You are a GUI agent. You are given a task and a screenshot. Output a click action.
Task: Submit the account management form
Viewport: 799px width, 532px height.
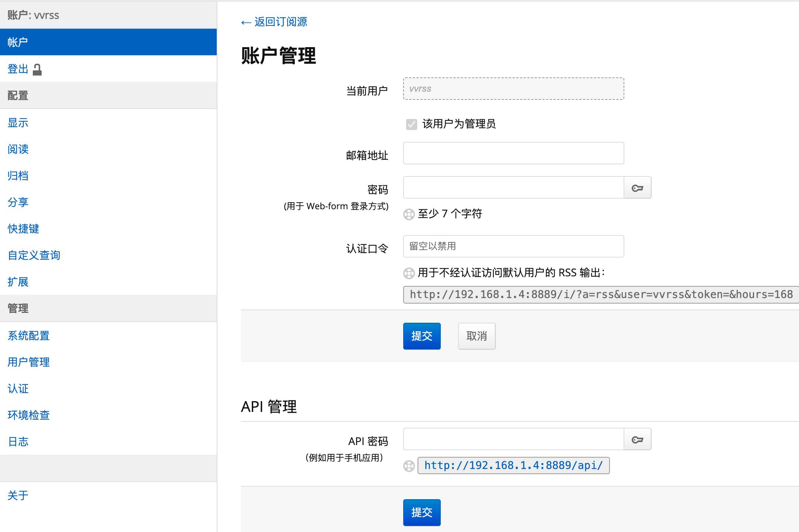pos(422,336)
